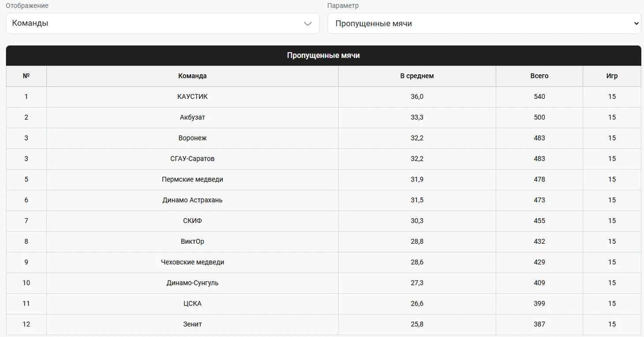Screen dimensions: 644x337
Task: Click rank number 1 beside КАУСТИК
Action: pyautogui.click(x=26, y=97)
